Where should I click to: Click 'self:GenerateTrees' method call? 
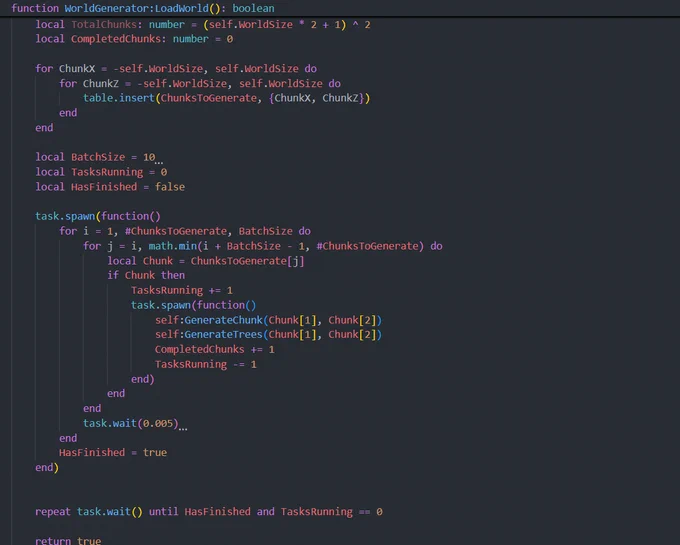(x=209, y=334)
